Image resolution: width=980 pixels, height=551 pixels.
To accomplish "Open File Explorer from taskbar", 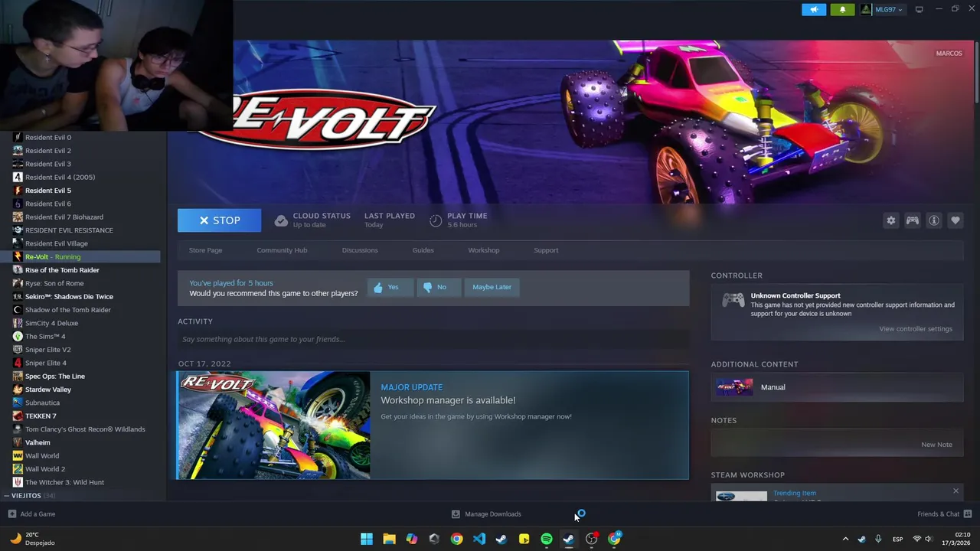I will coord(389,539).
